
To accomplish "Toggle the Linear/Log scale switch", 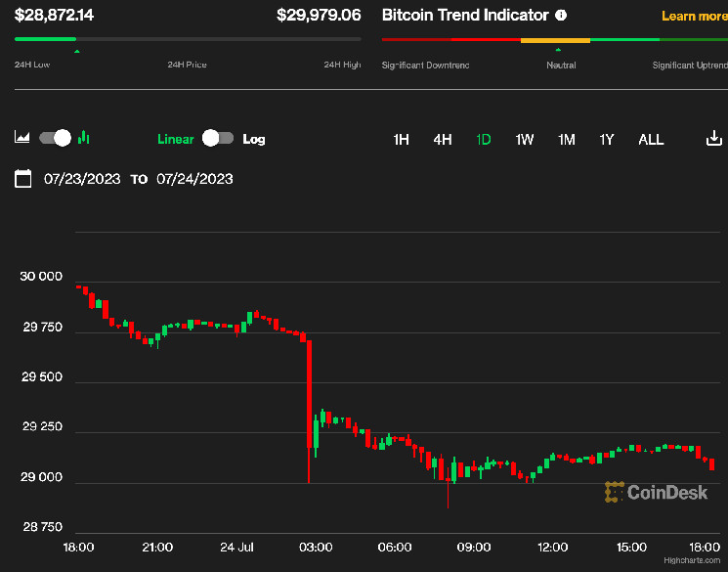I will 218,138.
